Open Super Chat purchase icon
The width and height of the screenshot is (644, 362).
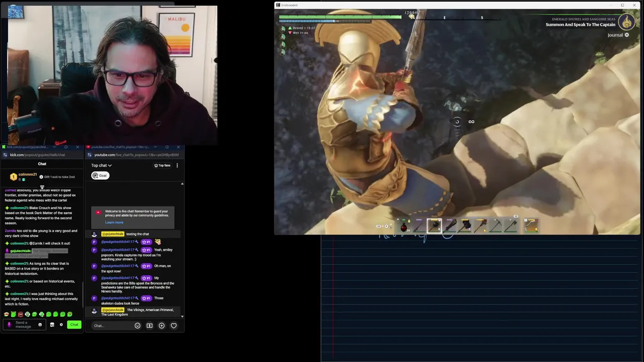[149, 326]
